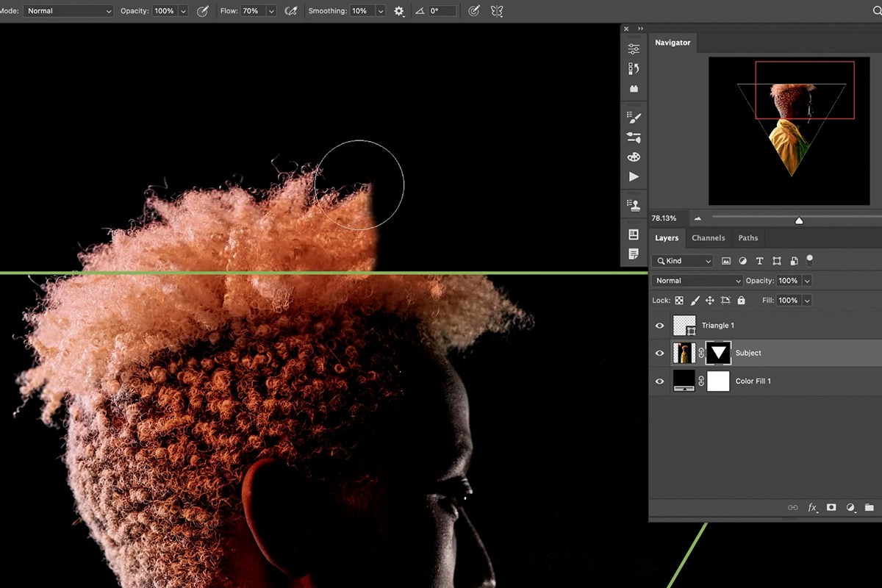
Task: Switch to the Paths tab
Action: pos(748,238)
